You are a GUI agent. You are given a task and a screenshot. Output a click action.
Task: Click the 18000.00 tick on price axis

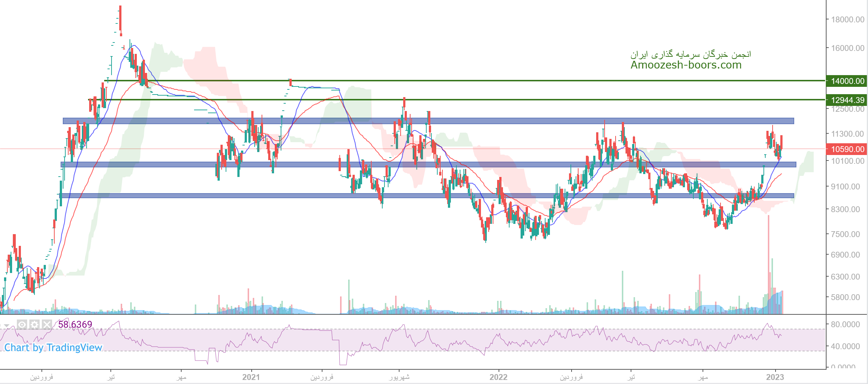(x=847, y=19)
